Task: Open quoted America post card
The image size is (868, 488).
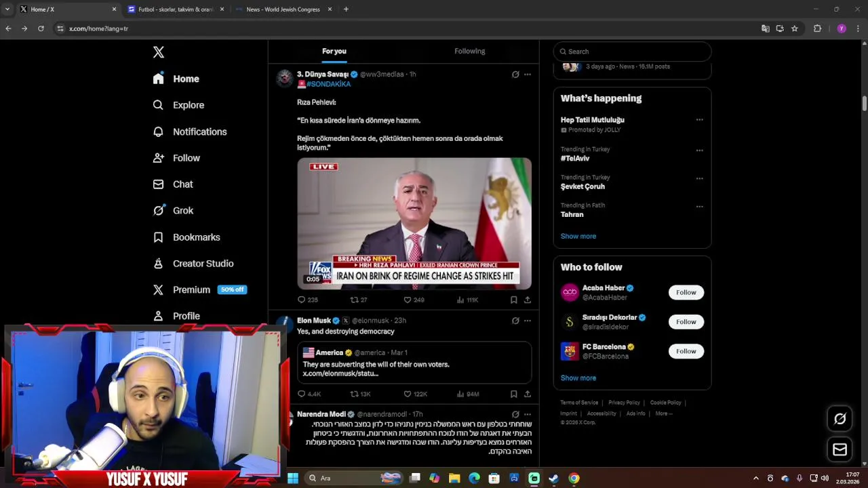Action: [x=414, y=363]
